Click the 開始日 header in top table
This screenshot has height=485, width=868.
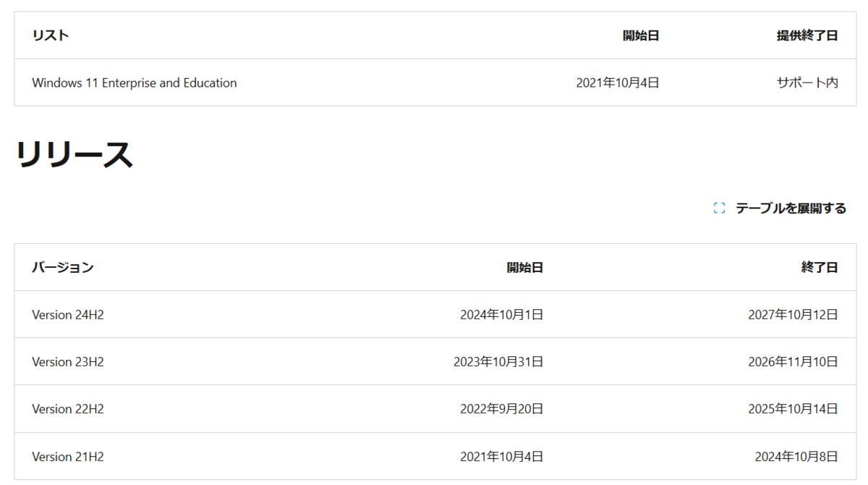(641, 35)
